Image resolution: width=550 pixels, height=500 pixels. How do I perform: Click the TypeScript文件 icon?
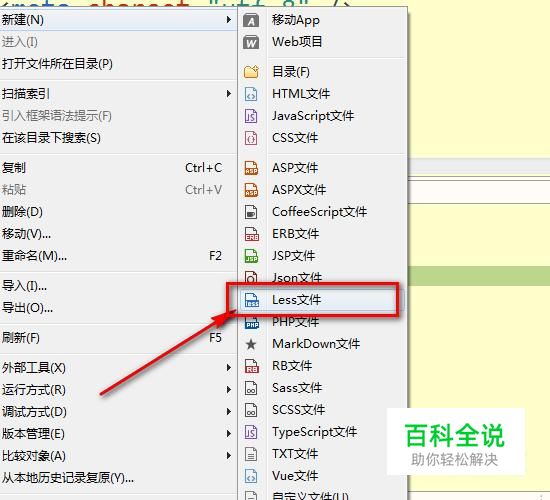[251, 432]
